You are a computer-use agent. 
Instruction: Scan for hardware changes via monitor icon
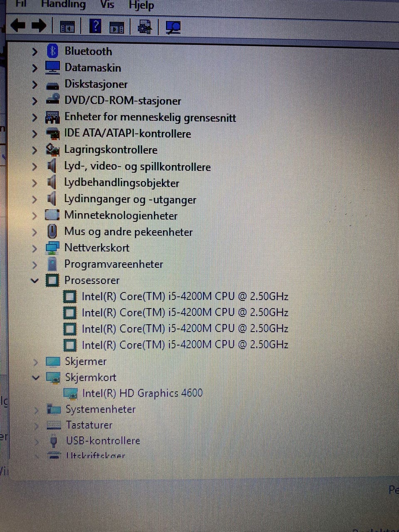click(x=173, y=27)
